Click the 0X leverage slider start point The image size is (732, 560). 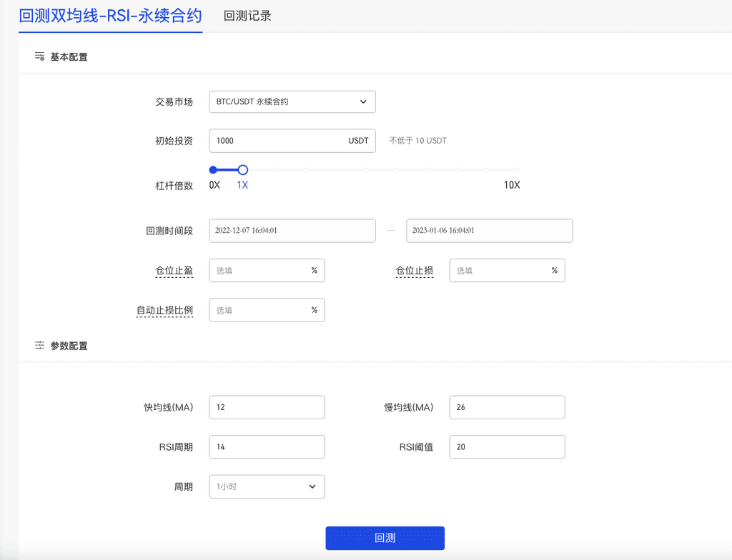tap(213, 170)
